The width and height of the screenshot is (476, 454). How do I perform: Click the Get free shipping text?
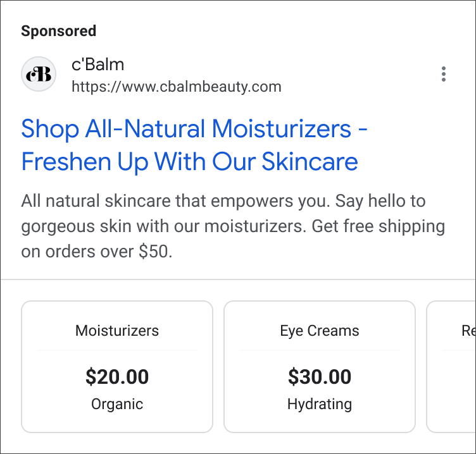click(x=379, y=226)
